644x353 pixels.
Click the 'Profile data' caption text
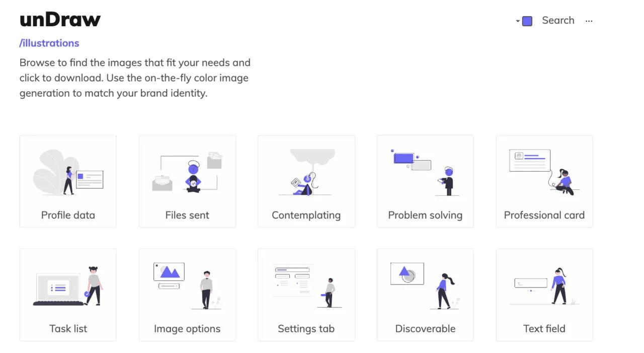(x=68, y=215)
